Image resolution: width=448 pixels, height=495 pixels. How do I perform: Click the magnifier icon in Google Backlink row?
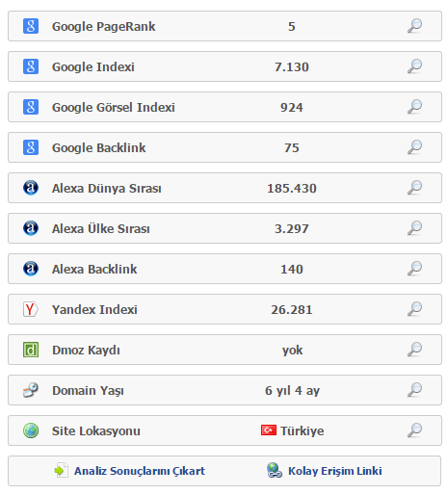point(414,147)
